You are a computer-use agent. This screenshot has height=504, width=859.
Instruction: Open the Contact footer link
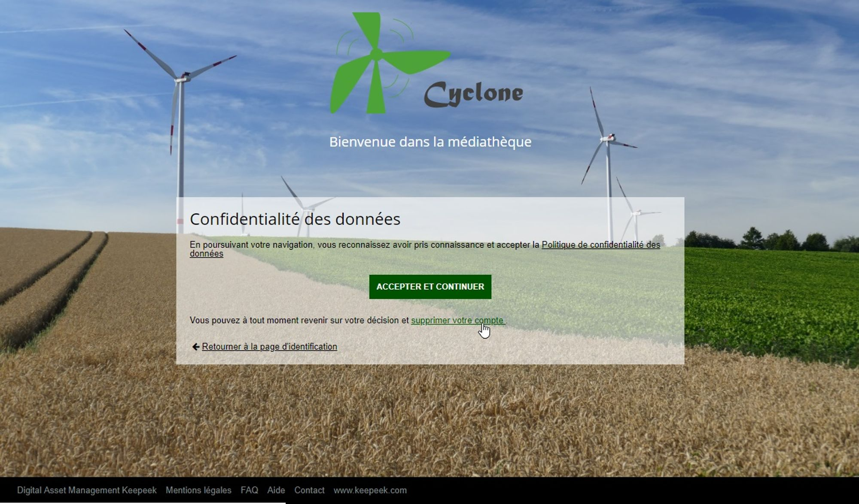[309, 490]
